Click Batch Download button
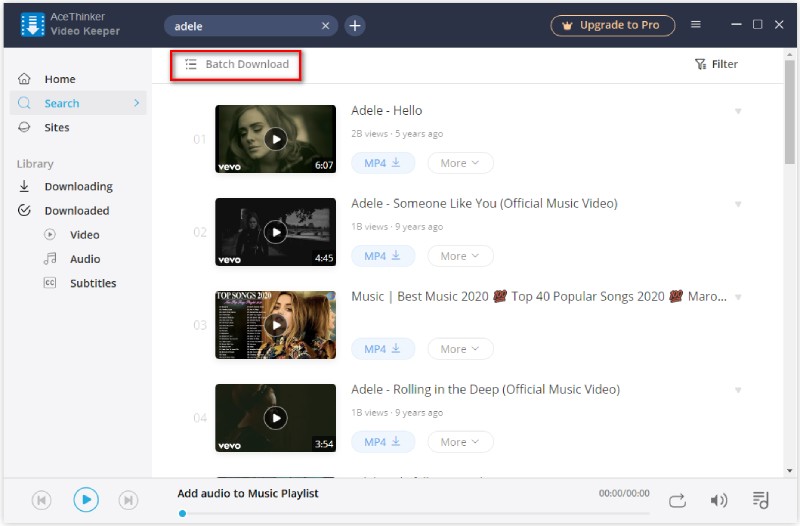The height and width of the screenshot is (526, 800). [237, 65]
